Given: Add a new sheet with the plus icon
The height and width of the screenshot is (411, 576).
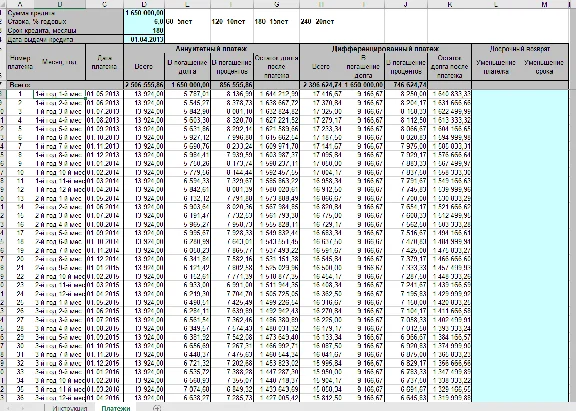Looking at the screenshot, I should tap(157, 408).
